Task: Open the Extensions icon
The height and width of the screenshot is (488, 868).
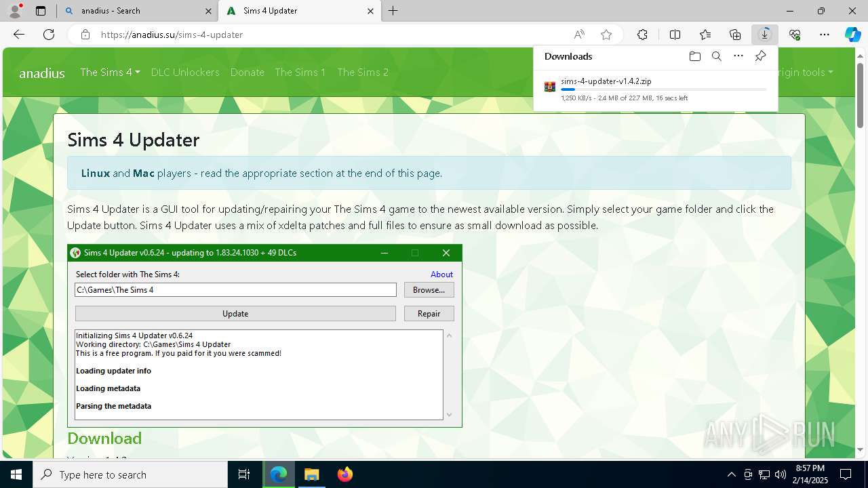Action: point(642,35)
